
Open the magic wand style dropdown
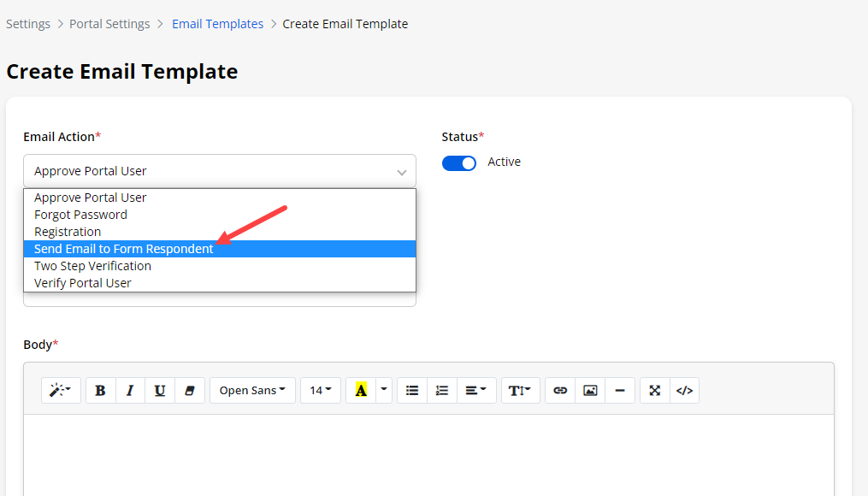point(61,390)
